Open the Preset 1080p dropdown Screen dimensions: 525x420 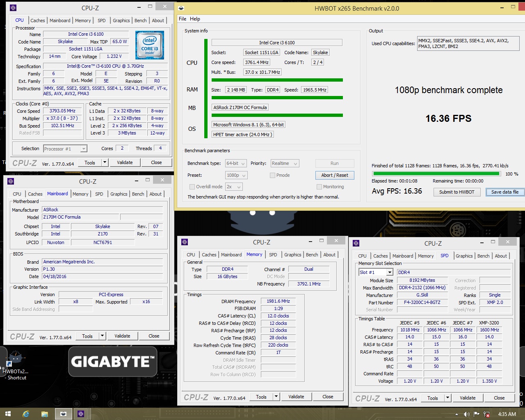click(236, 175)
